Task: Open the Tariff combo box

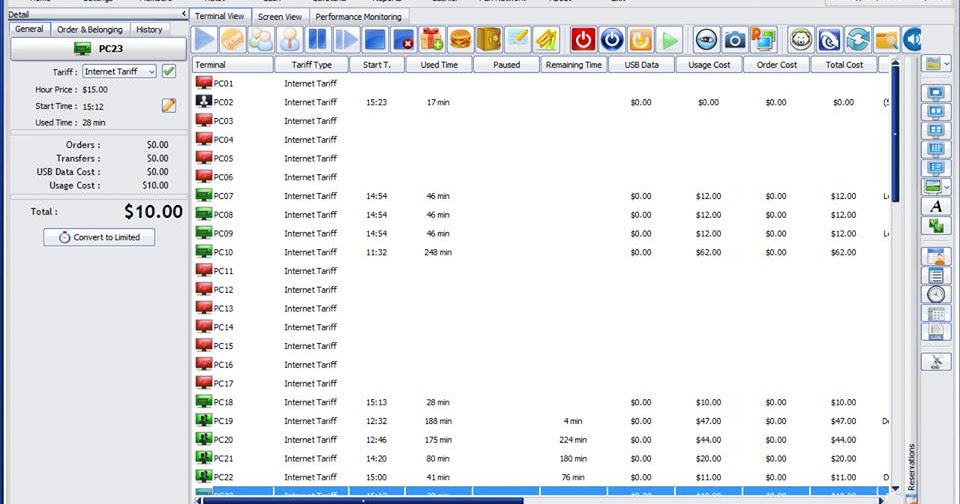Action: [119, 72]
